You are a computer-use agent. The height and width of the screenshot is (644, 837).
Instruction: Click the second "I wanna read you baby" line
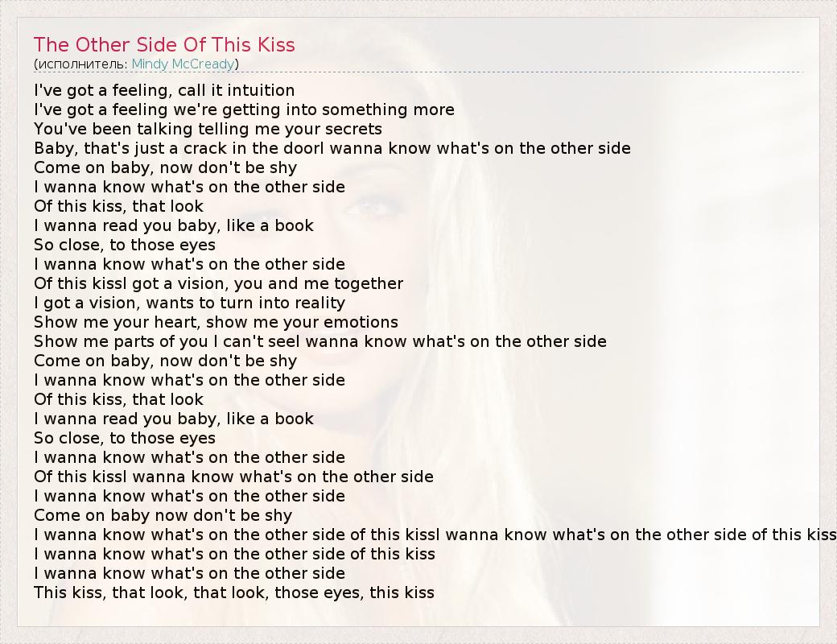[173, 419]
